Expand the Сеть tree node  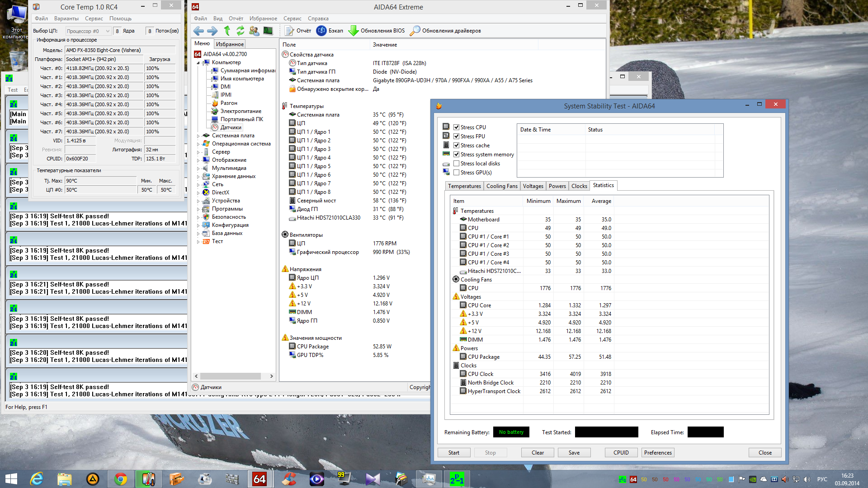[198, 185]
